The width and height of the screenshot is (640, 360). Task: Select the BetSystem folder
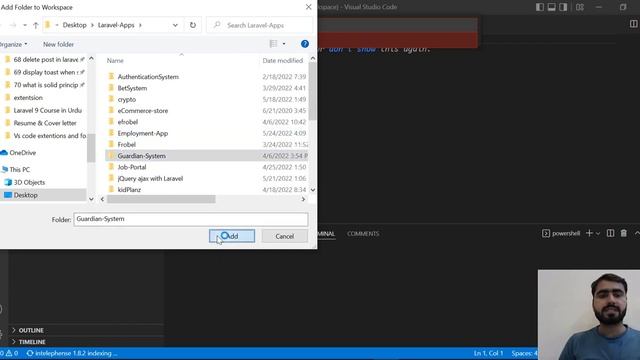click(132, 88)
